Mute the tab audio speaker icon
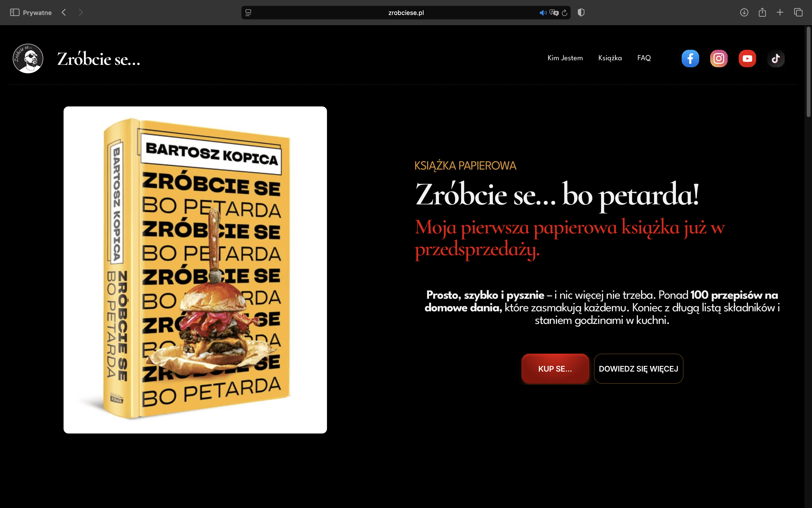The image size is (812, 508). (x=543, y=13)
